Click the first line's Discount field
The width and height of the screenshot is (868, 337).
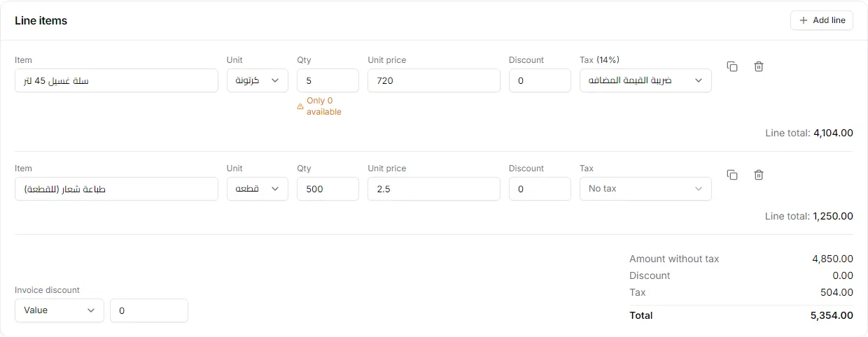coord(540,80)
